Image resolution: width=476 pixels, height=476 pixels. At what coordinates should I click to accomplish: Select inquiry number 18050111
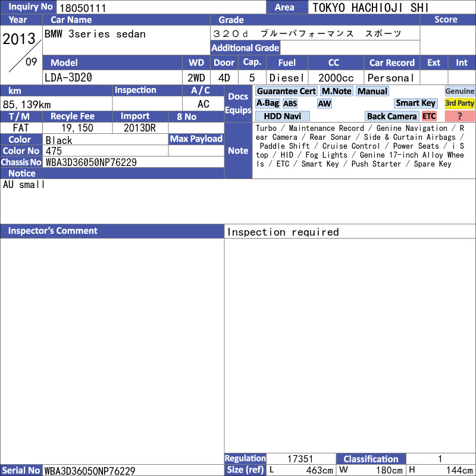[83, 8]
